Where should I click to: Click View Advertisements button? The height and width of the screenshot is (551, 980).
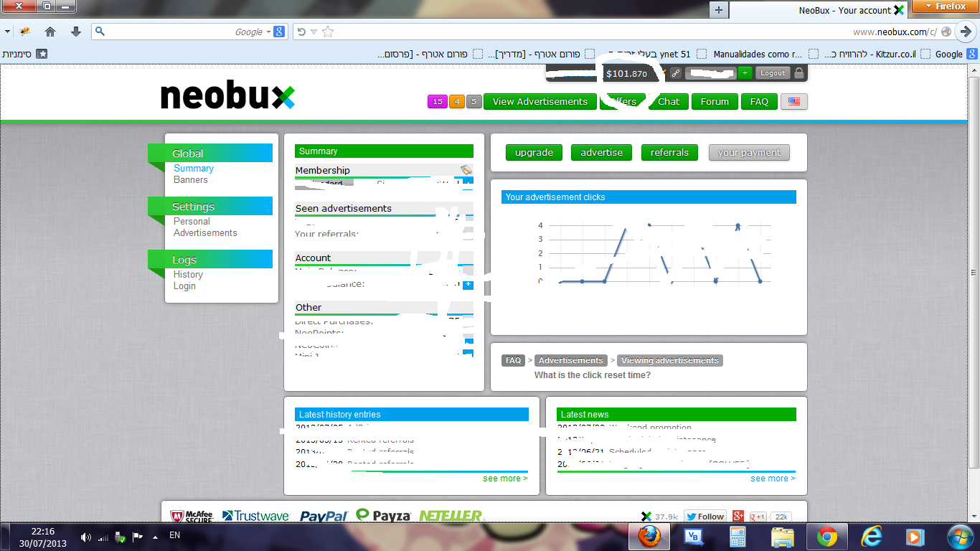click(540, 102)
